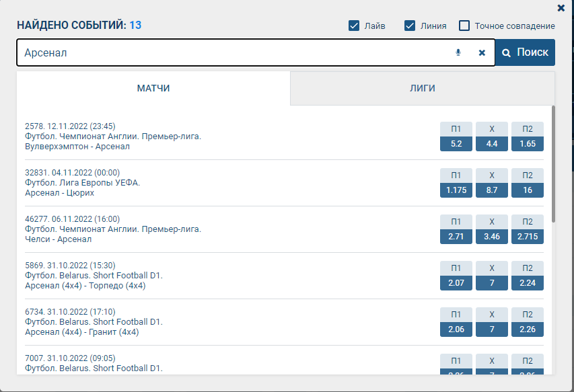Open the Вулверхэмптон - Арсенал match
Viewport: 574px width, 392px height.
pos(77,146)
